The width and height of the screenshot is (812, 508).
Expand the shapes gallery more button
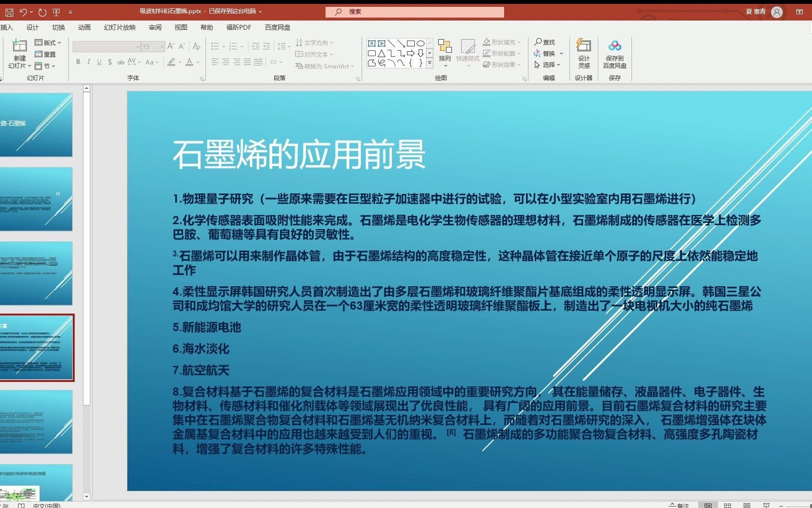click(x=429, y=63)
